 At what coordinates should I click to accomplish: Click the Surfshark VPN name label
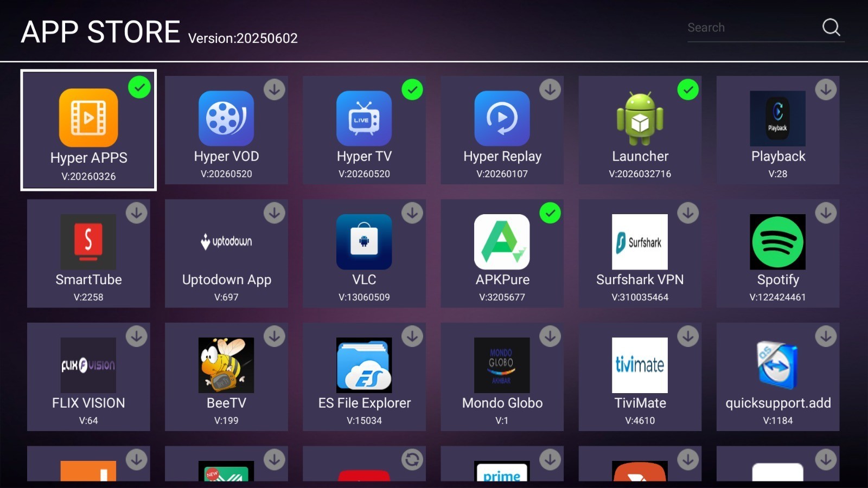(x=640, y=280)
